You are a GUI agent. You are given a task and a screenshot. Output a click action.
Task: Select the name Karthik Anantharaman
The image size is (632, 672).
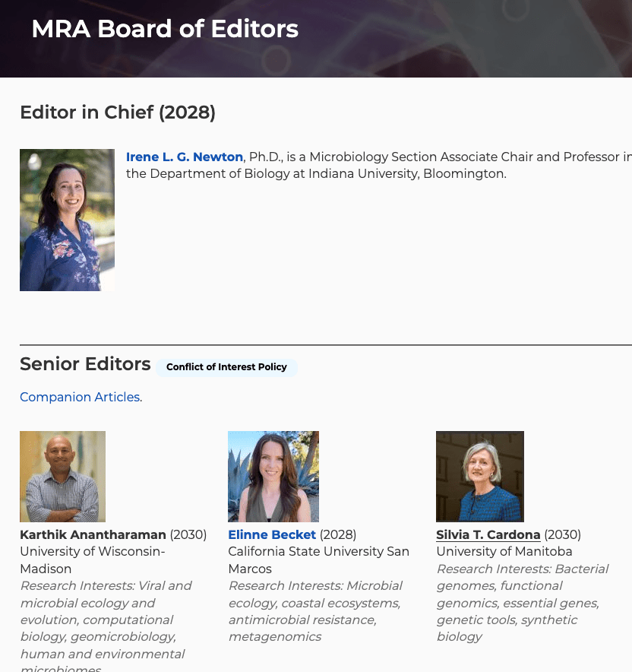[93, 534]
